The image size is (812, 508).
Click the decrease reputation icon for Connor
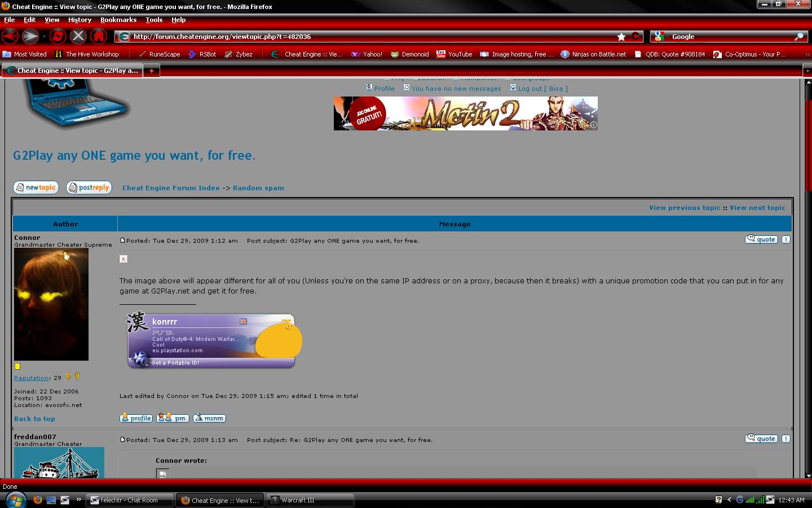[x=77, y=376]
